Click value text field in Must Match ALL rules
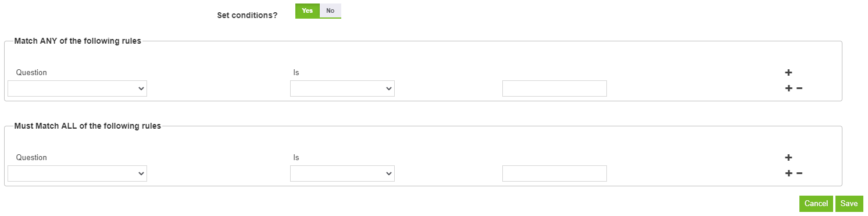The image size is (868, 216). click(x=555, y=173)
